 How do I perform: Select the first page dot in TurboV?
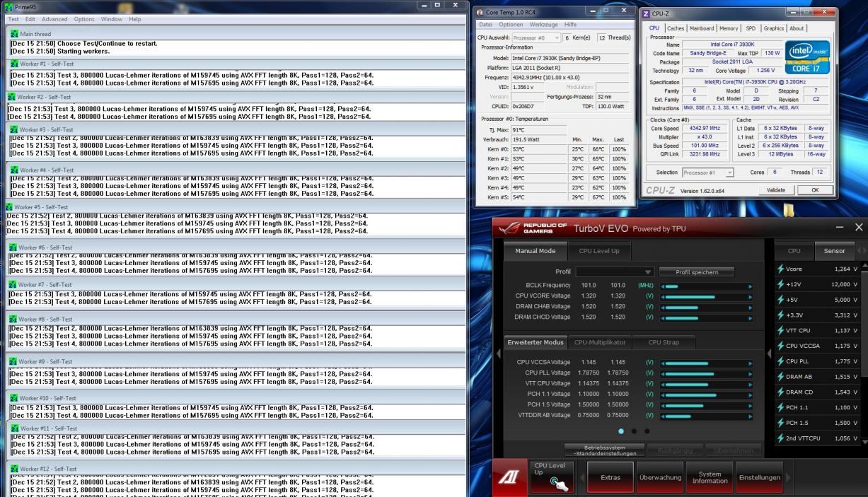[x=620, y=431]
